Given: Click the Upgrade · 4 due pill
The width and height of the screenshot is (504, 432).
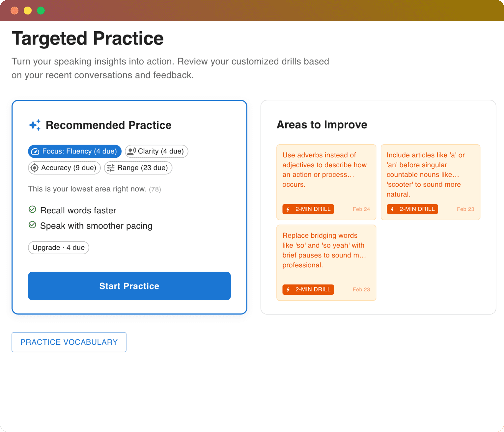Looking at the screenshot, I should click(x=58, y=248).
